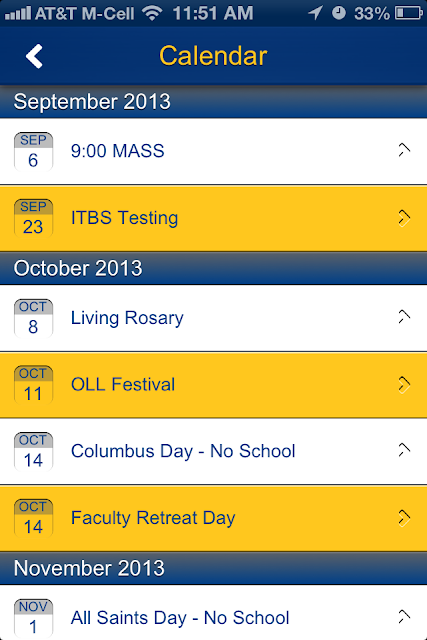Open the 9:00 MASS event
The width and height of the screenshot is (427, 640).
pyautogui.click(x=214, y=151)
